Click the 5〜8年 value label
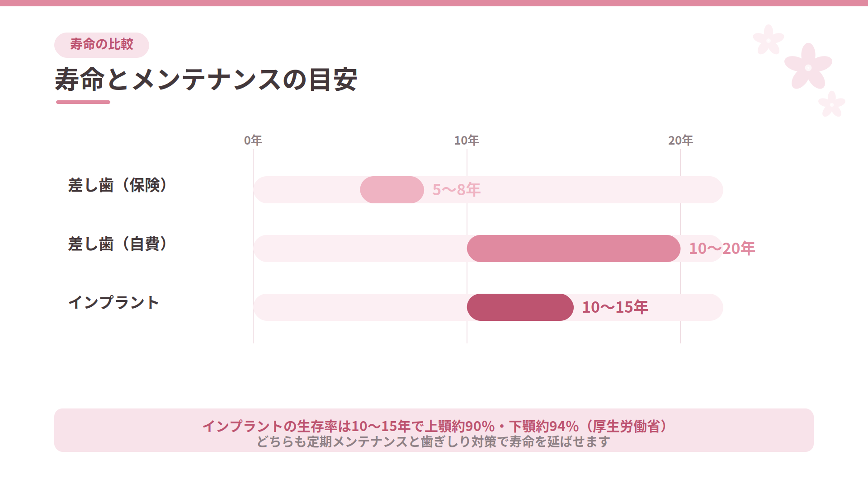This screenshot has height=488, width=868. tap(457, 190)
